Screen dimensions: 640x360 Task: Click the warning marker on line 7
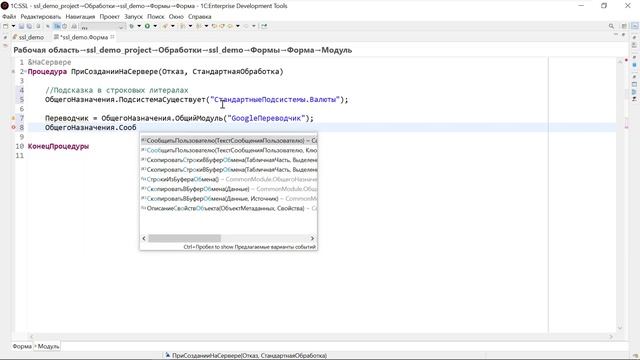13,118
